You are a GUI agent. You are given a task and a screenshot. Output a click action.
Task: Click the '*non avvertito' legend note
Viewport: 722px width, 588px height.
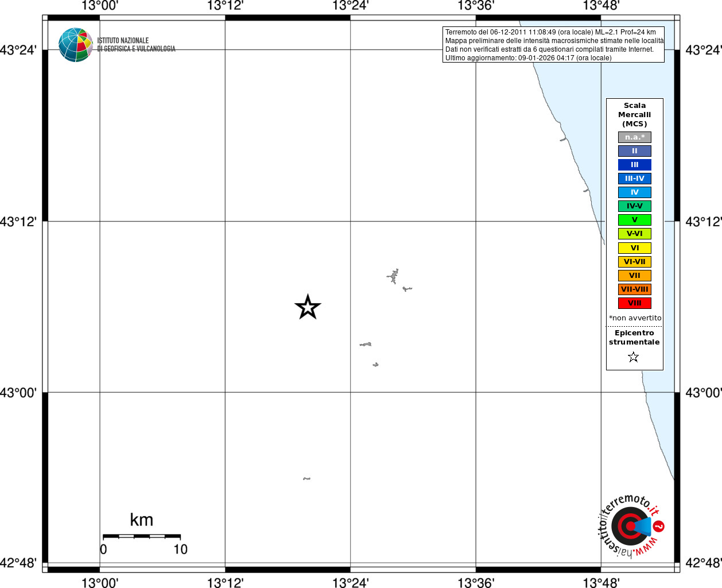click(x=635, y=318)
